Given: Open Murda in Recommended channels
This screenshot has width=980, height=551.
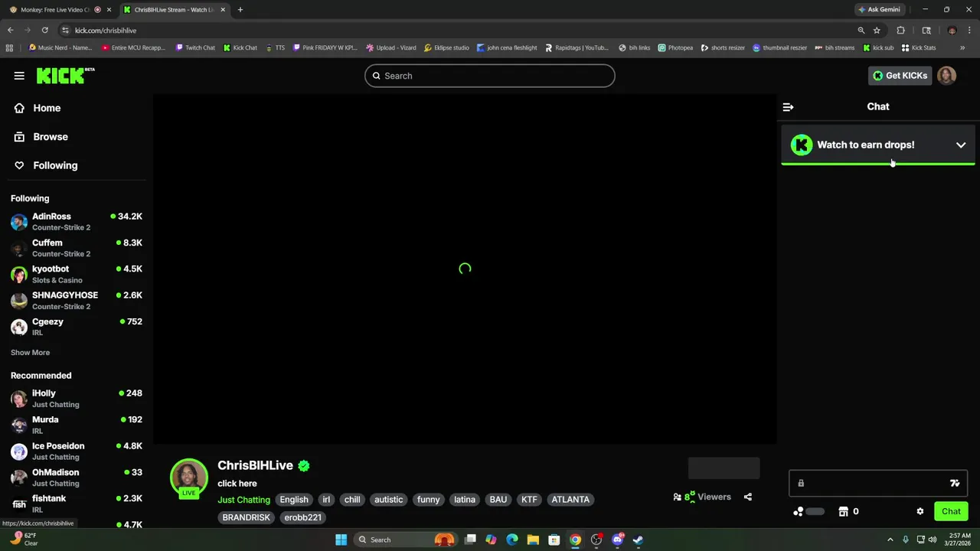Looking at the screenshot, I should coord(77,425).
